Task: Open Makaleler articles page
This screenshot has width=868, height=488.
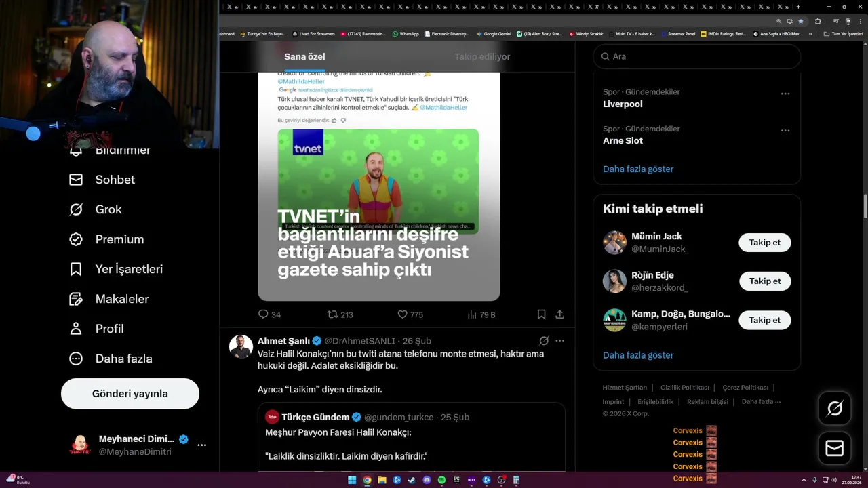Action: click(108, 299)
